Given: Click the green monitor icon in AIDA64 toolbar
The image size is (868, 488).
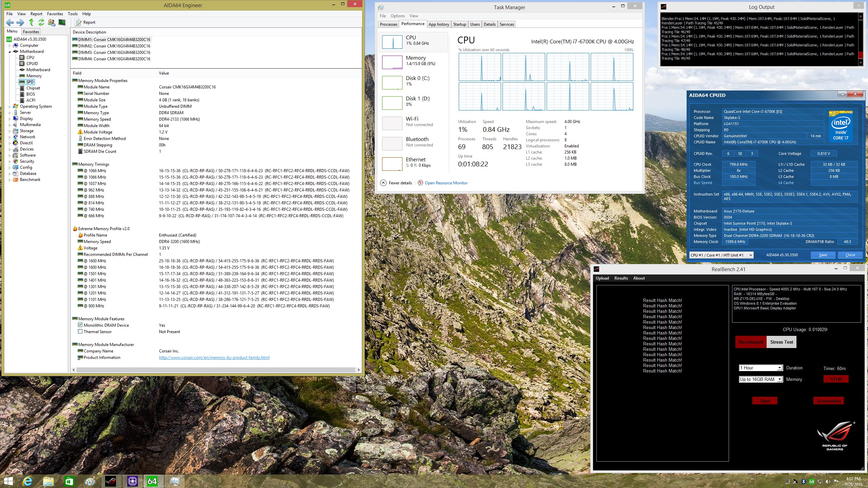Looking at the screenshot, I should click(62, 22).
